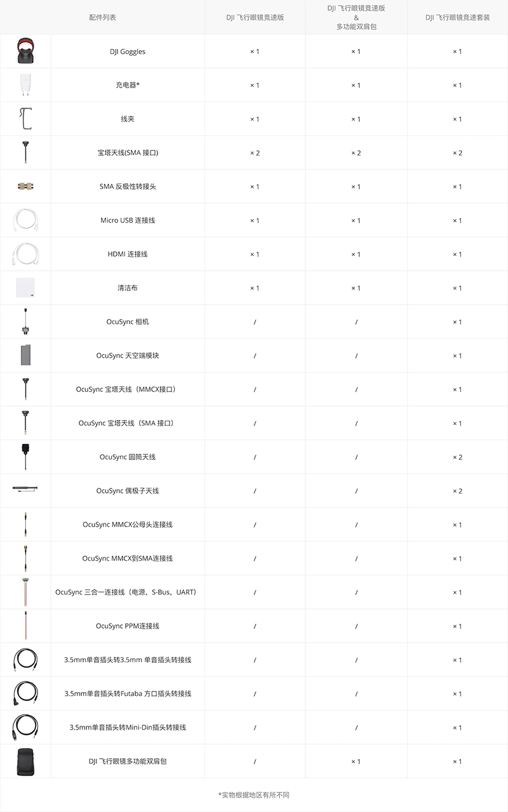Click the DJI Goggles product image
The image size is (508, 812).
click(25, 51)
